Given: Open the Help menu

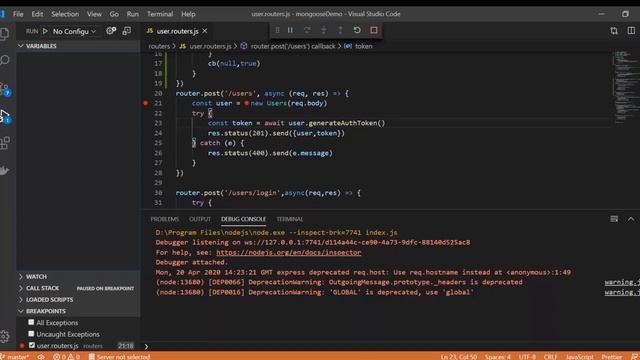Looking at the screenshot, I should click(x=188, y=14).
